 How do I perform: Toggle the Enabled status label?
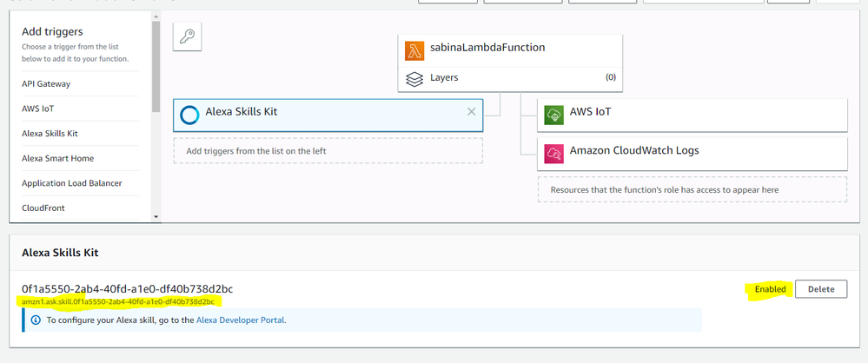tap(770, 289)
